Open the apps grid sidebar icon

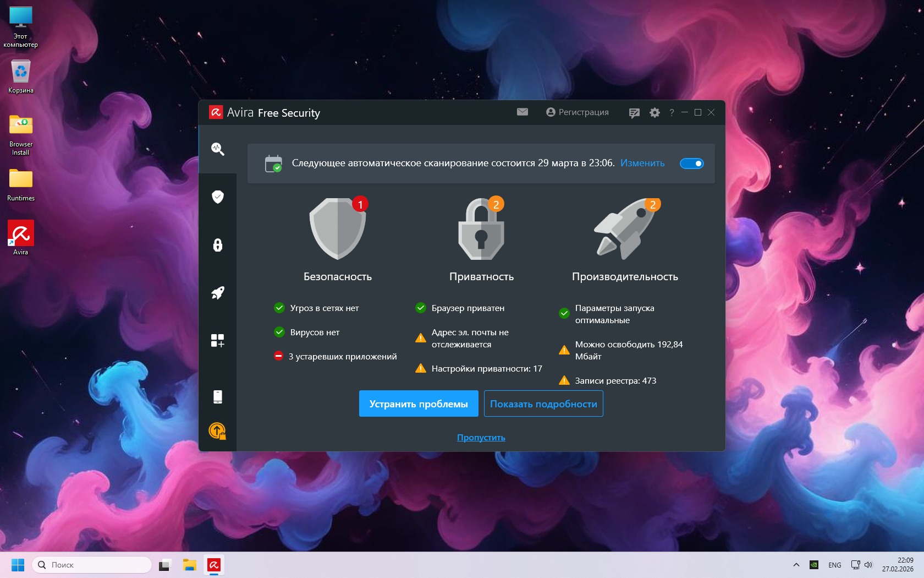pyautogui.click(x=218, y=341)
